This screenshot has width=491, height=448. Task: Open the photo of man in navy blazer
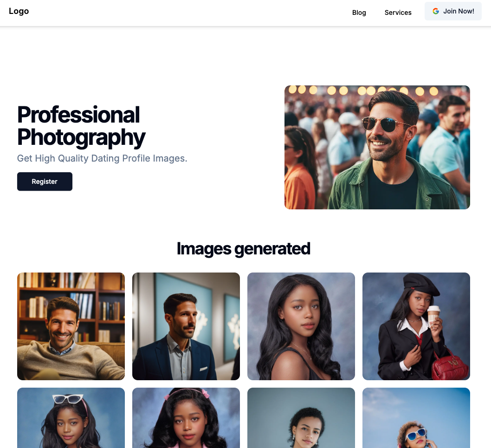coord(186,326)
